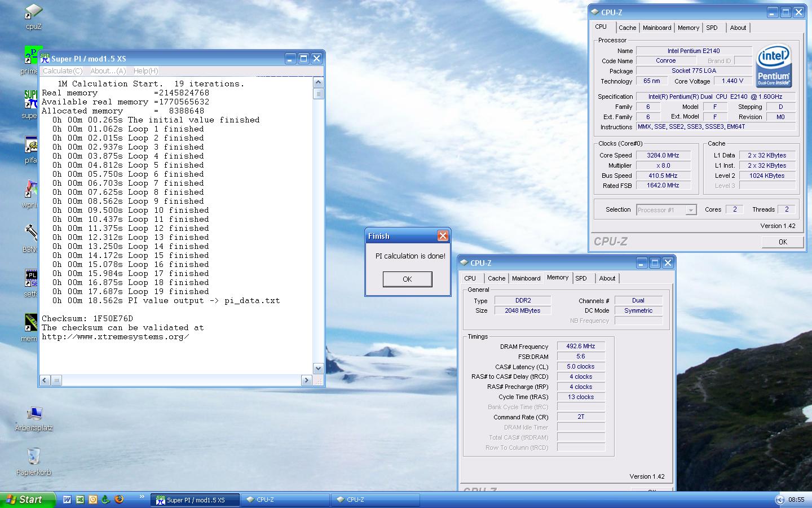The height and width of the screenshot is (508, 812).
Task: Switch to second CPU-Z taskbar button
Action: tap(376, 500)
